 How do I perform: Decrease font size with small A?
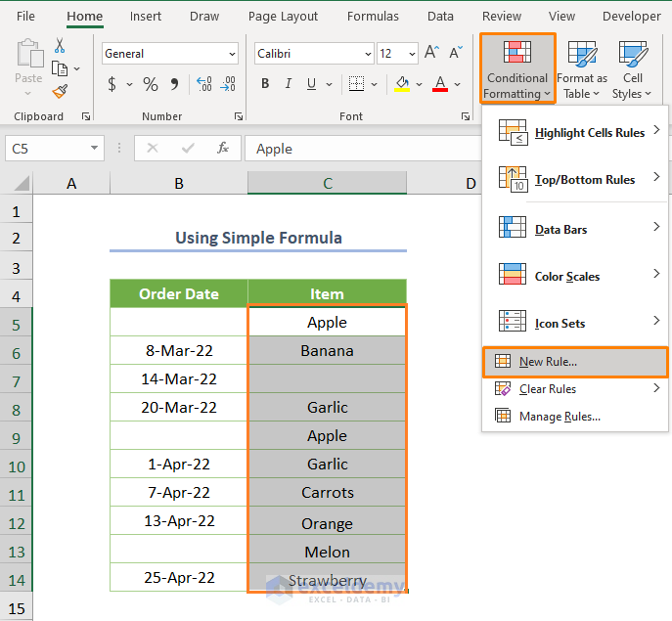point(456,52)
